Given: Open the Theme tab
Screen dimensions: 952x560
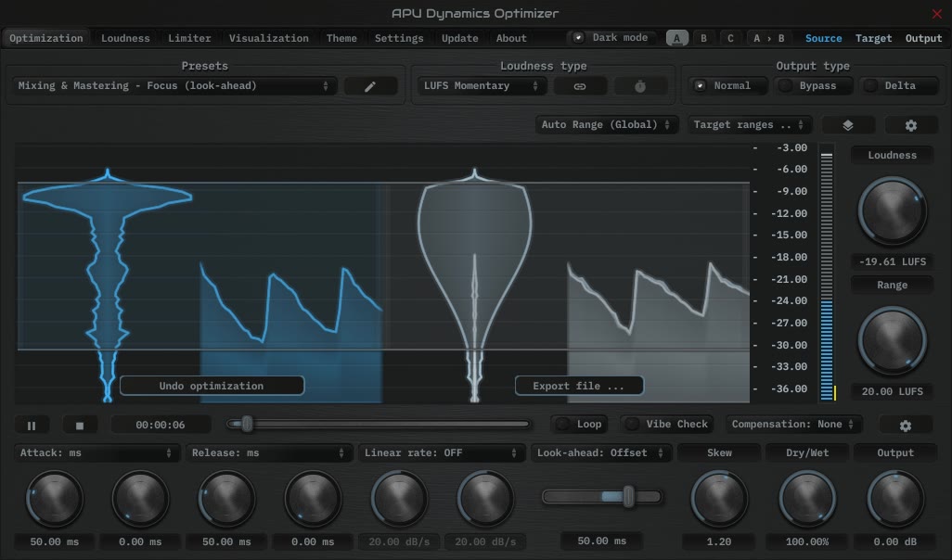Looking at the screenshot, I should pyautogui.click(x=341, y=38).
